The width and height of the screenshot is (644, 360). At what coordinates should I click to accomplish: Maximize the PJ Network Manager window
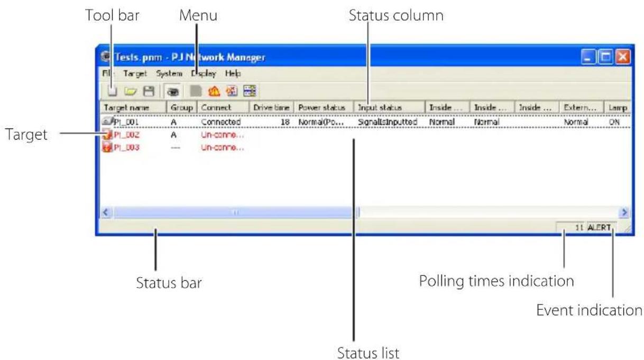(606, 56)
